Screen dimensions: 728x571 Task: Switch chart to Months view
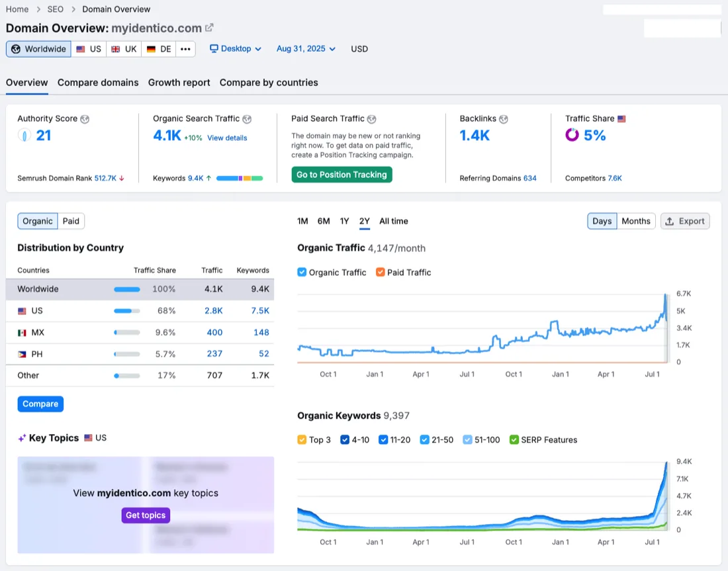635,221
